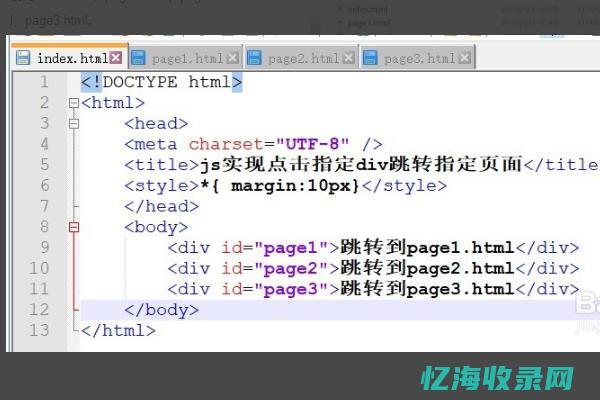
Task: Click line number 13 in the margin
Action: (39, 330)
